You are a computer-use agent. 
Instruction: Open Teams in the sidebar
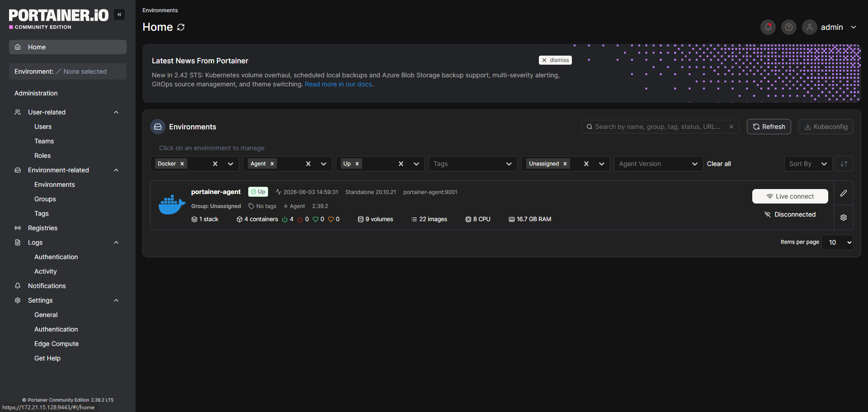point(44,141)
